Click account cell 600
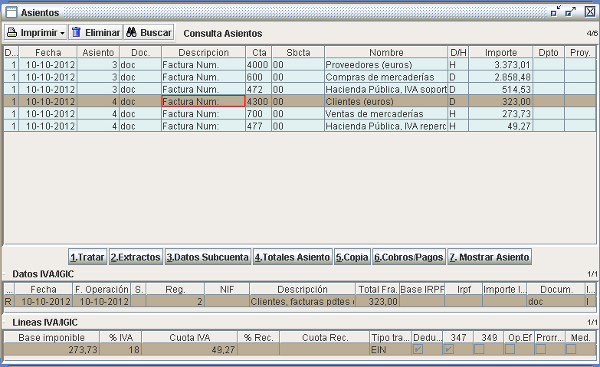600x367 pixels. (x=258, y=77)
